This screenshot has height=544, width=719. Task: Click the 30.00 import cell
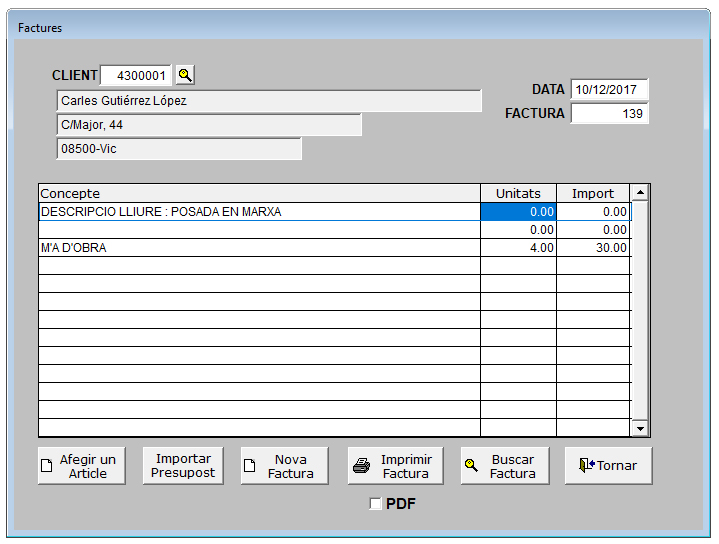(x=593, y=248)
